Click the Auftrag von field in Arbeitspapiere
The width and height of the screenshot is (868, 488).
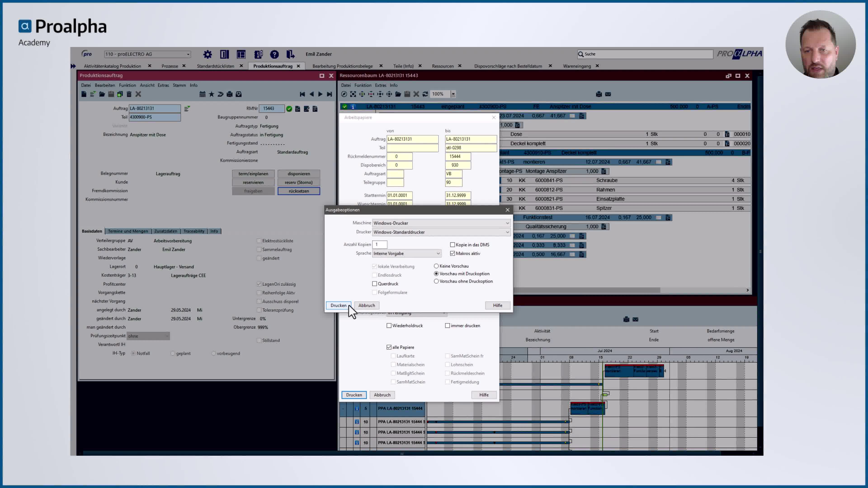[413, 139]
